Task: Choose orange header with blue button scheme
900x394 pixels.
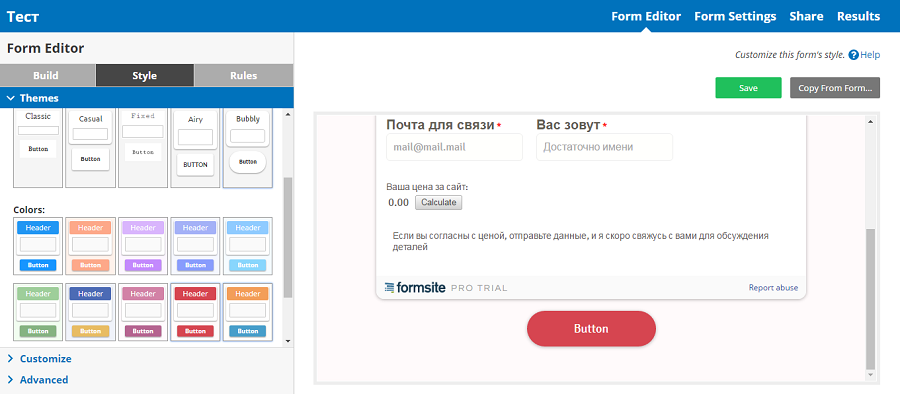Action: 248,312
